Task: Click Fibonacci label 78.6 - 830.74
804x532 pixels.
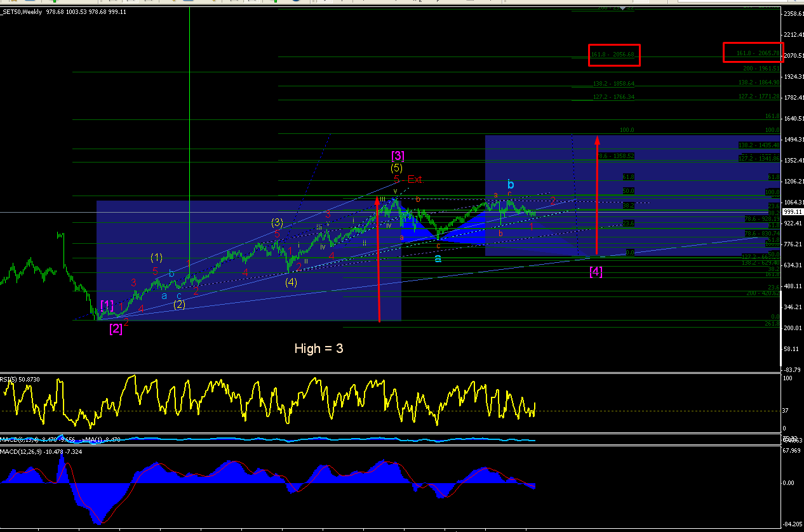Action: (761, 234)
